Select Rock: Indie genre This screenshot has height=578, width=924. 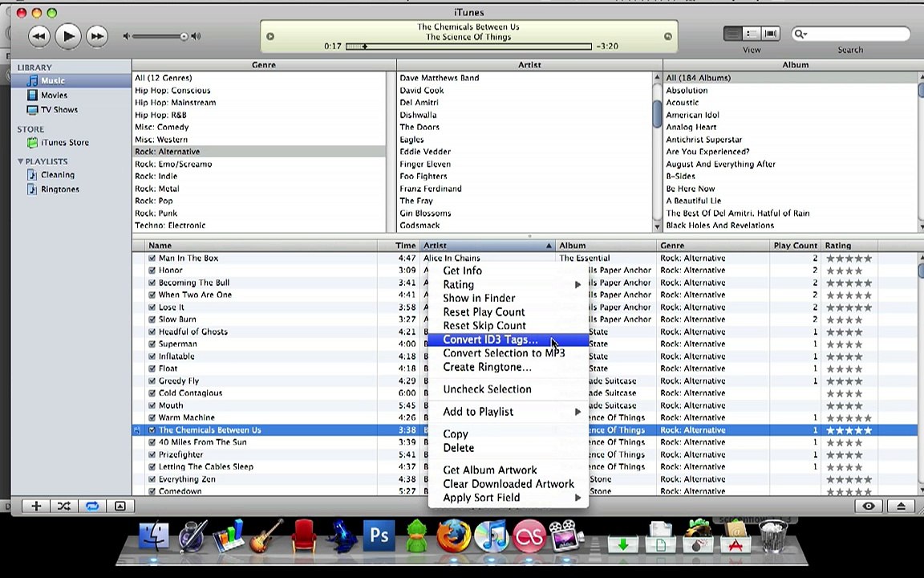pos(259,177)
